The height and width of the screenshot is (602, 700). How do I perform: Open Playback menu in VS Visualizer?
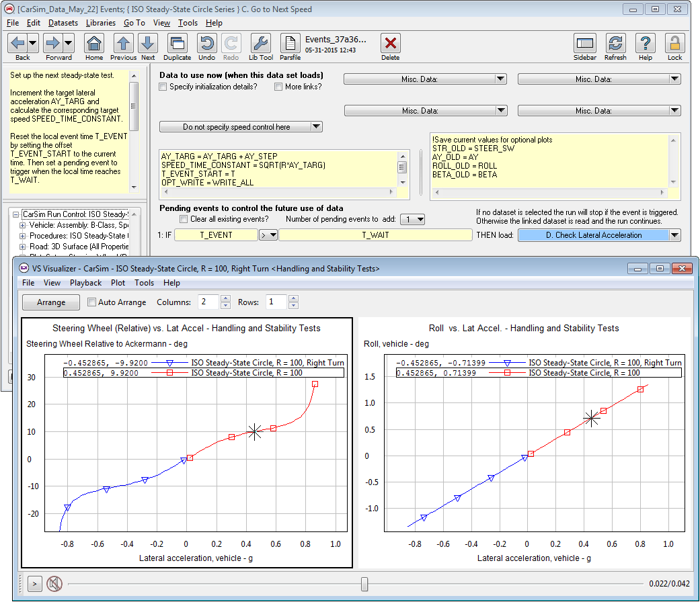85,283
